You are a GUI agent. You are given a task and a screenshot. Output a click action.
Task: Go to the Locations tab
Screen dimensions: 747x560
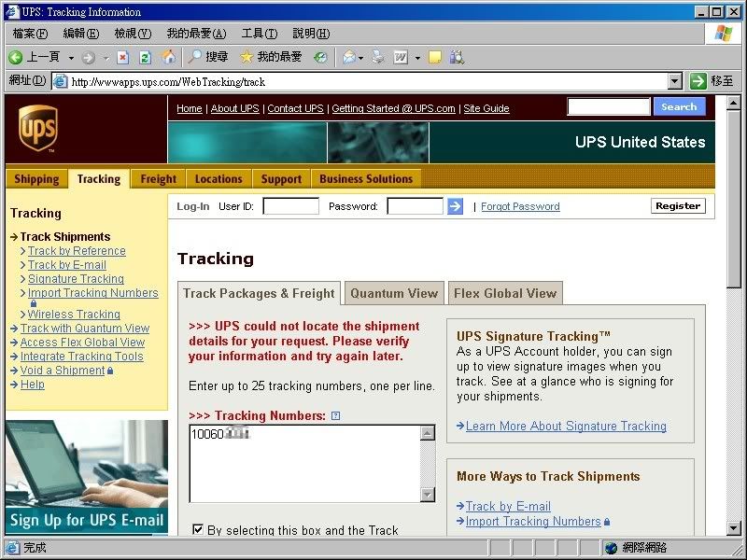point(218,179)
